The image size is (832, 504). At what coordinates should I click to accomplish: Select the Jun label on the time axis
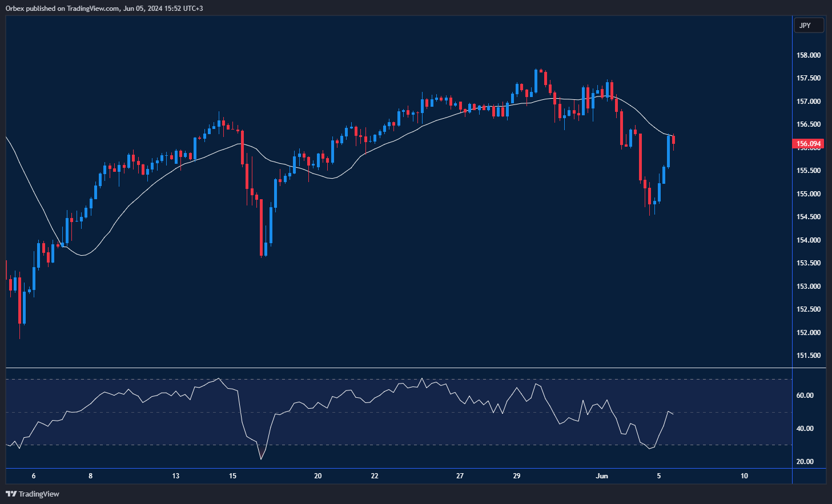point(602,475)
